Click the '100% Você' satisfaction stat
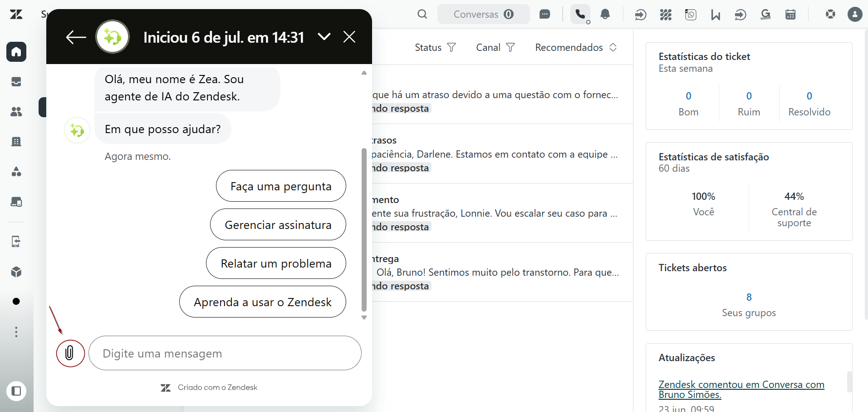This screenshot has width=868, height=412. click(x=703, y=204)
